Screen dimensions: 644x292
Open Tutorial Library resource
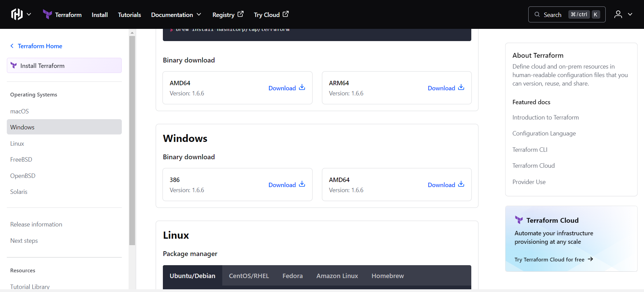tap(30, 286)
